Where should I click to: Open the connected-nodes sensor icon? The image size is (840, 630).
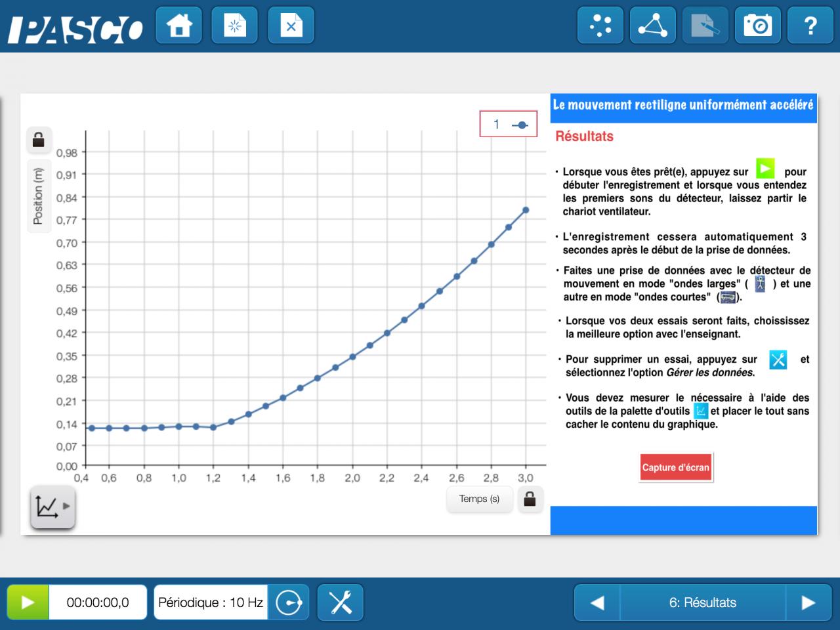coord(653,26)
